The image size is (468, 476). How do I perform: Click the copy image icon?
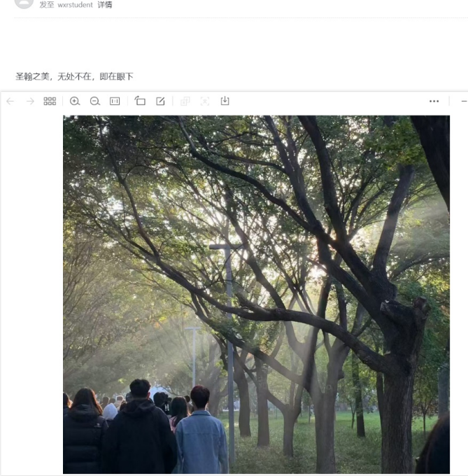(x=185, y=101)
